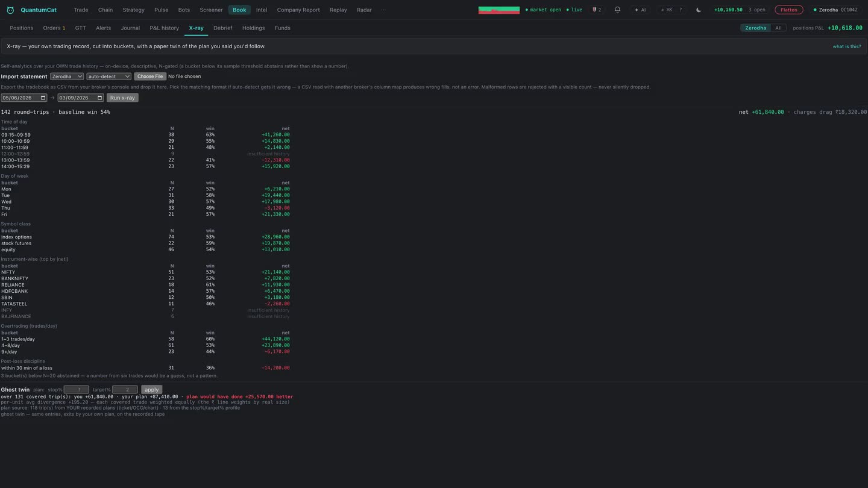Click Choose File to import a statement

click(150, 77)
